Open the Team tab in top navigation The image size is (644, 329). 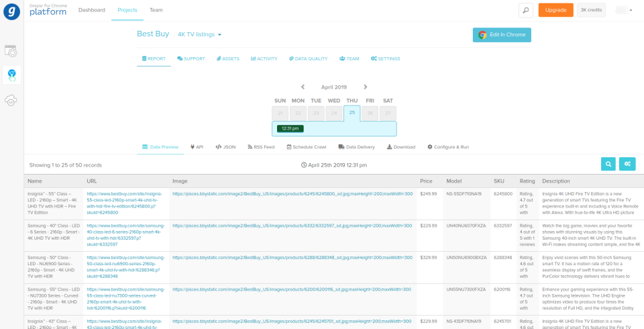[x=156, y=10]
